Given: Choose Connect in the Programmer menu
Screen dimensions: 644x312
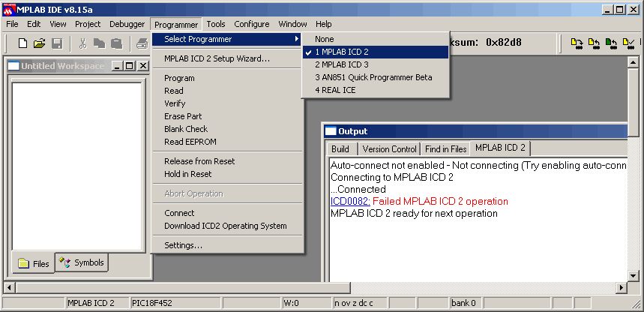Looking at the screenshot, I should [227, 213].
